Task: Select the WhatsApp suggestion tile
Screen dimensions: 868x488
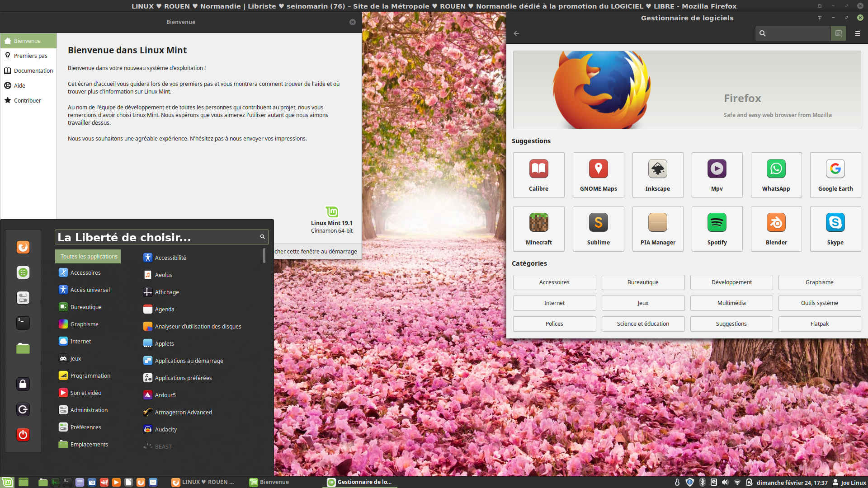Action: point(776,175)
